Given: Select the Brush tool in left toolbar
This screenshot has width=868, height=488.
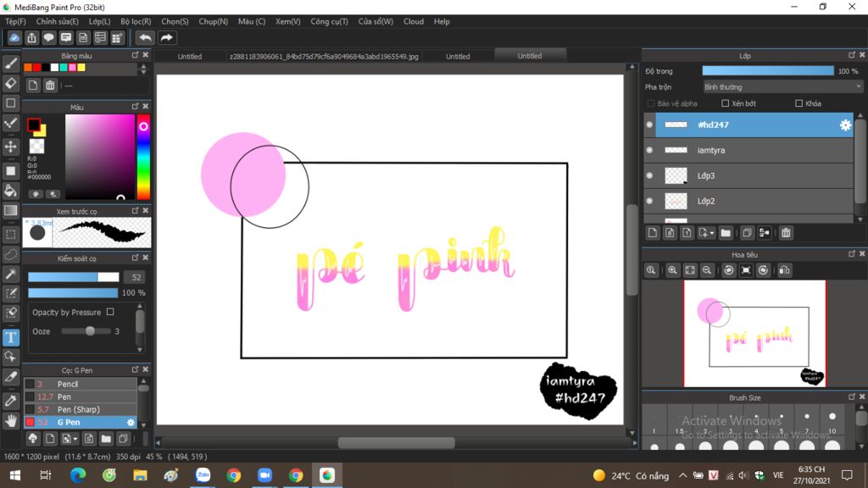Looking at the screenshot, I should pos(10,64).
